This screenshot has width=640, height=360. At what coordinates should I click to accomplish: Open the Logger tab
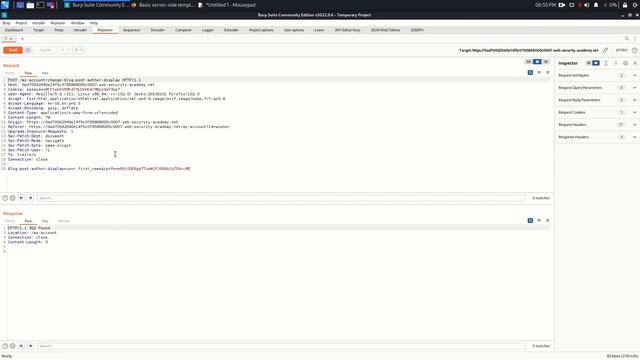208,30
